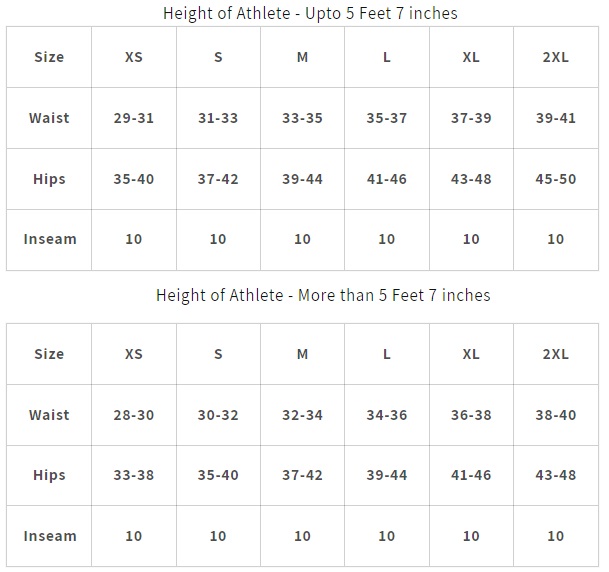The height and width of the screenshot is (572, 609).
Task: Click the Inseam label in the first table
Action: coord(50,239)
